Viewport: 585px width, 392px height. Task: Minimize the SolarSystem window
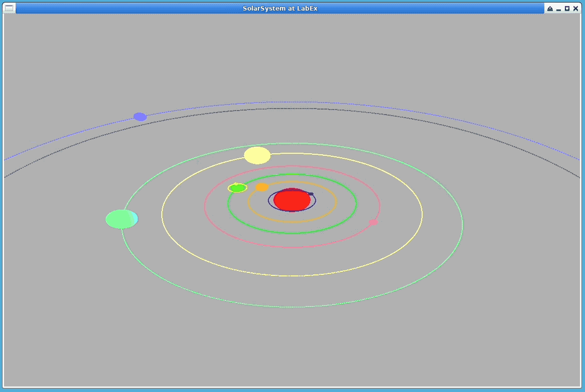click(558, 9)
